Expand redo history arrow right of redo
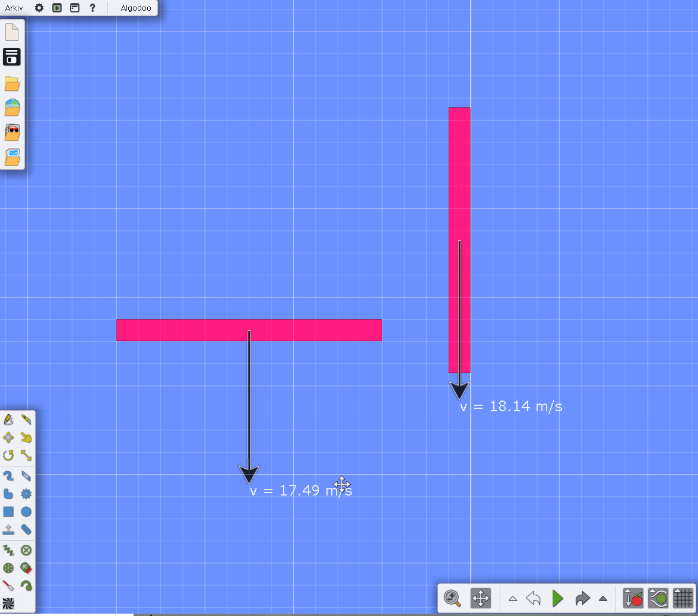Screen dimensions: 698x616 [603, 599]
